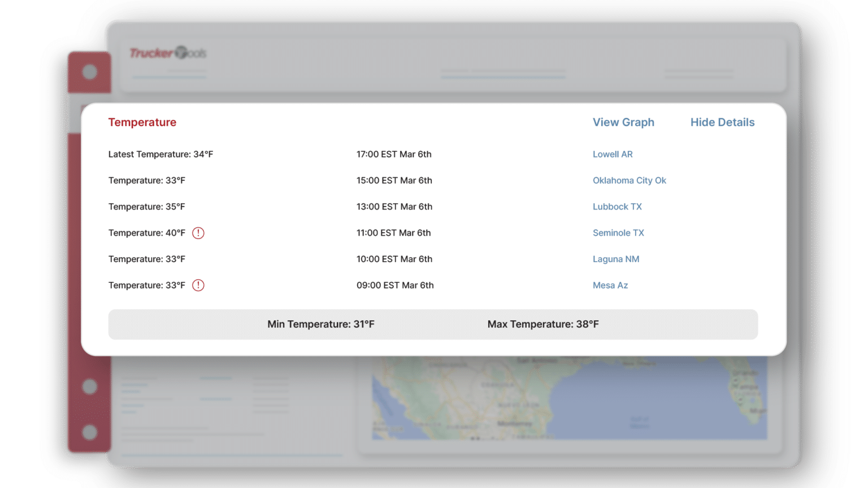Hide Details of the temperature panel
This screenshot has height=488, width=868.
point(722,122)
